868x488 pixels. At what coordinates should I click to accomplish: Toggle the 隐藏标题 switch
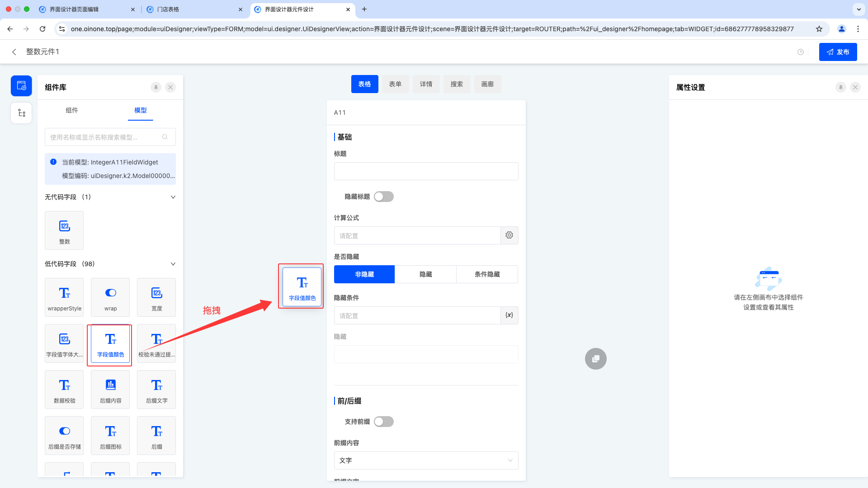(x=383, y=197)
